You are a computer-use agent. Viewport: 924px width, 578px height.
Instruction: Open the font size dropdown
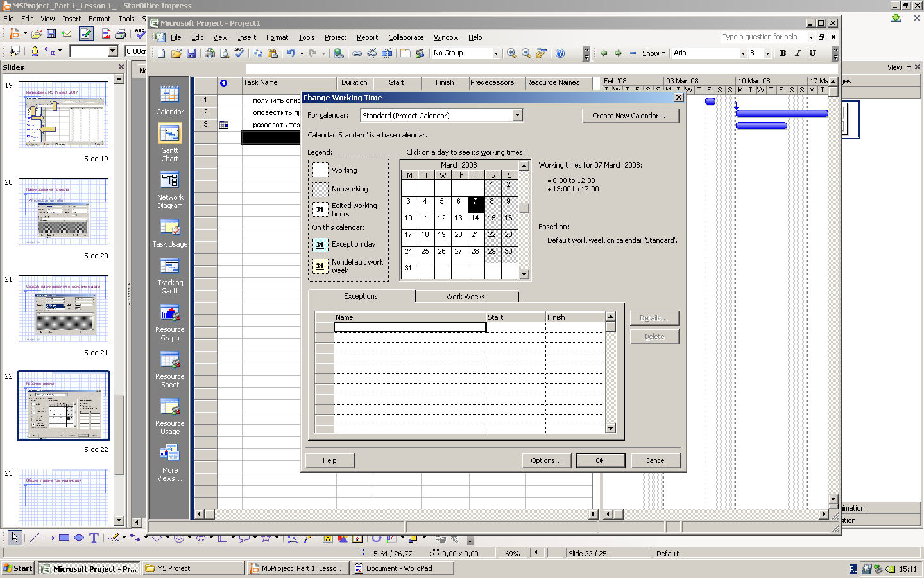tap(767, 53)
